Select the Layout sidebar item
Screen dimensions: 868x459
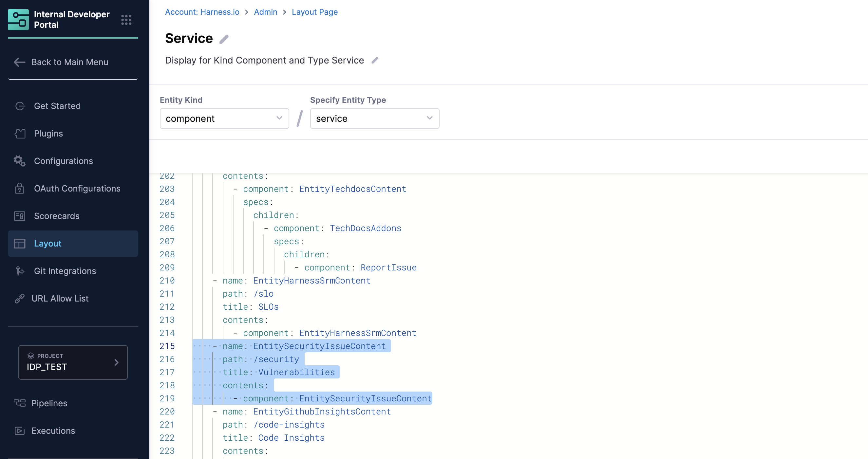(x=47, y=244)
